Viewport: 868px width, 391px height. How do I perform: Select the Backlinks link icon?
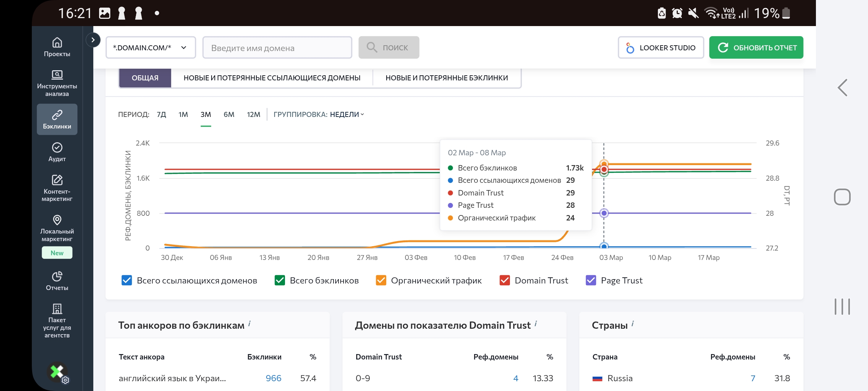click(x=57, y=115)
